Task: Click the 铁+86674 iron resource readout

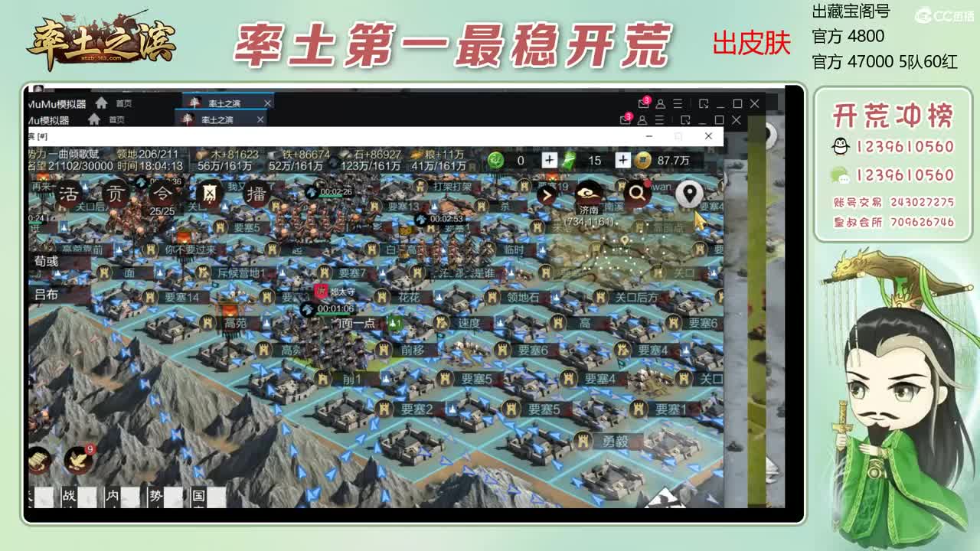Action: point(300,154)
